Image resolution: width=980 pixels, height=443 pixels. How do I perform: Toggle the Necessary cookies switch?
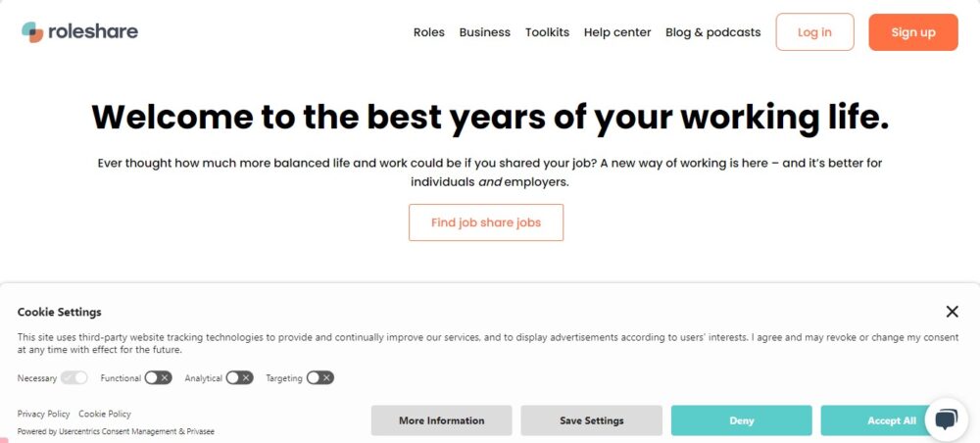pos(74,377)
